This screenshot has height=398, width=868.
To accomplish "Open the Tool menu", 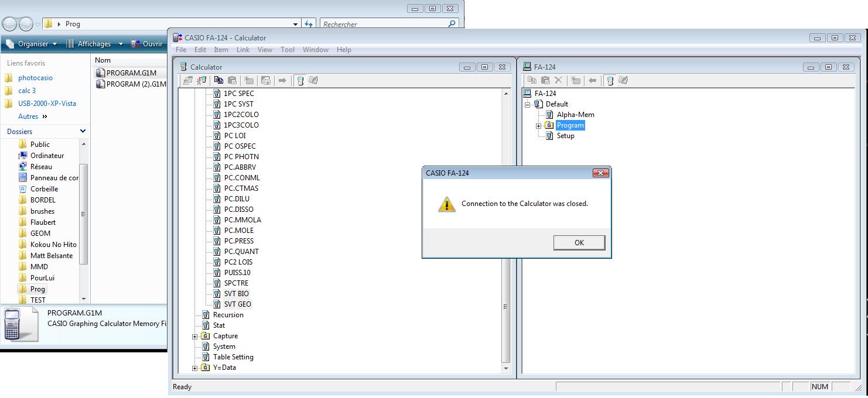I will tap(288, 50).
